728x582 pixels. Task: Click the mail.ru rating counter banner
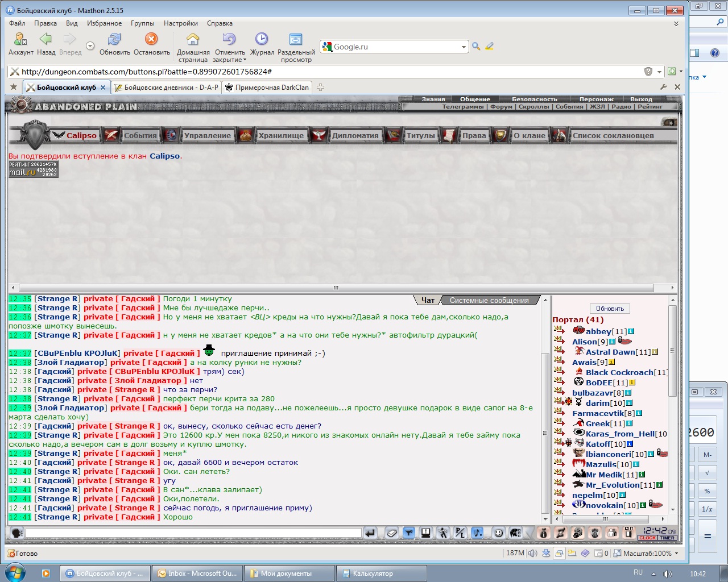coord(33,169)
